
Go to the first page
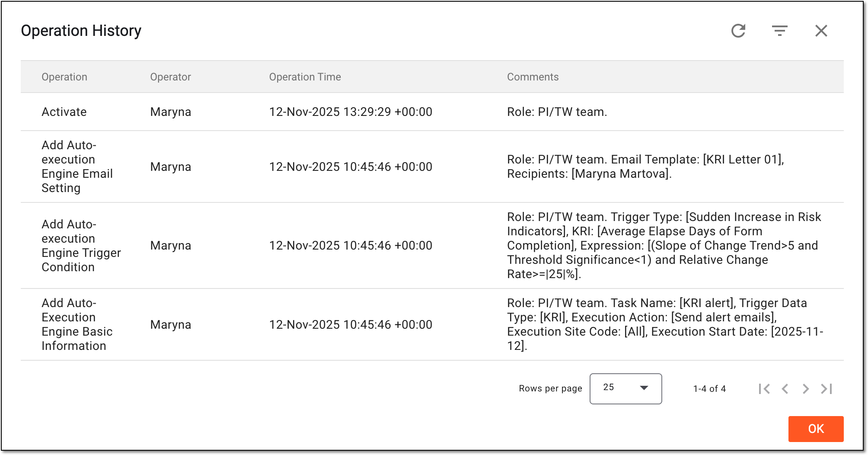coord(764,389)
